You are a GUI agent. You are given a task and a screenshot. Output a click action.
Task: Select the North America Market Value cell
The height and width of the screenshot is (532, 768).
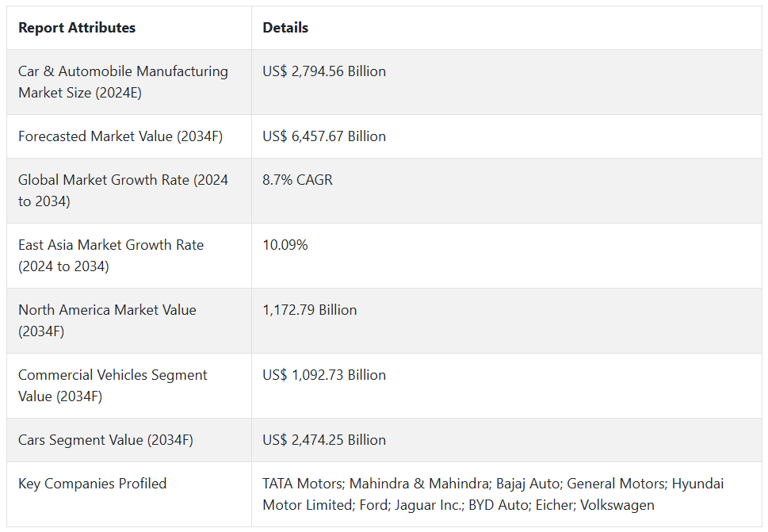[107, 320]
